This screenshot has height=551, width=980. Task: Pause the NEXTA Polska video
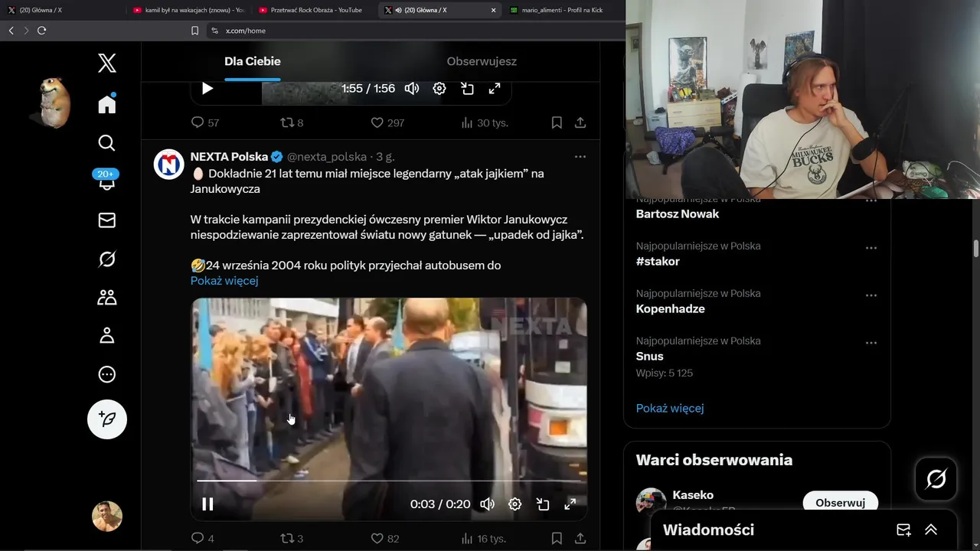point(207,504)
